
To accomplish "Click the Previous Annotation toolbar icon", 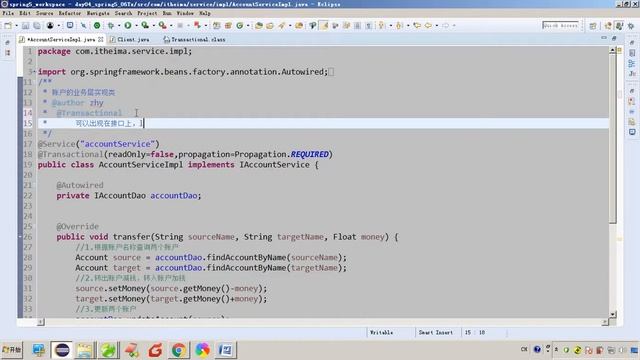I will tap(399, 25).
